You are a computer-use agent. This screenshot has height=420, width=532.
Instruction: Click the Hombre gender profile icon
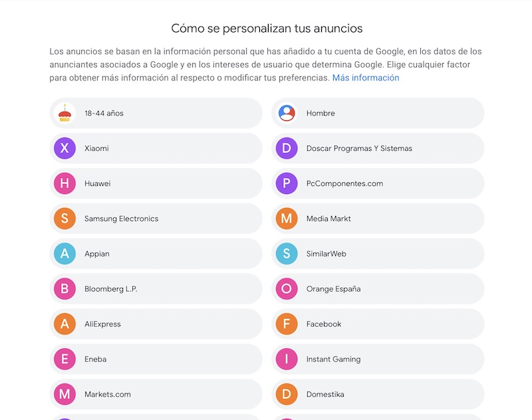tap(287, 113)
